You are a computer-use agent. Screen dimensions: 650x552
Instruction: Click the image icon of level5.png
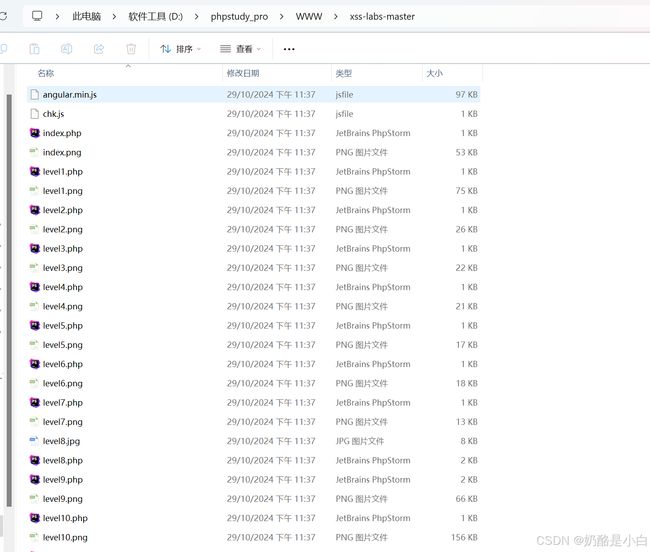point(34,345)
